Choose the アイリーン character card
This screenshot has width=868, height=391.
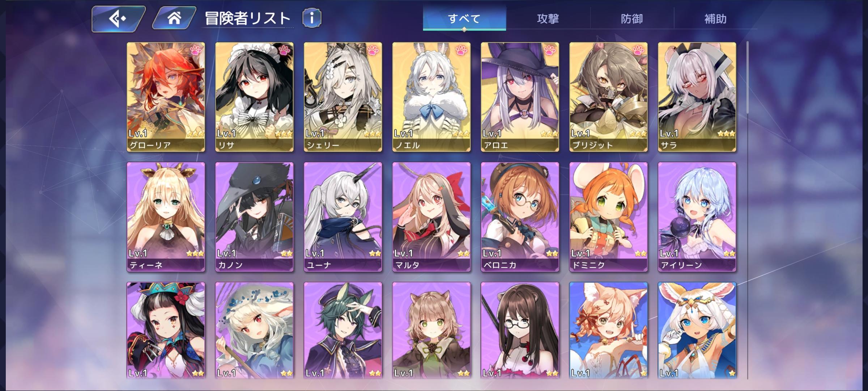pos(697,217)
